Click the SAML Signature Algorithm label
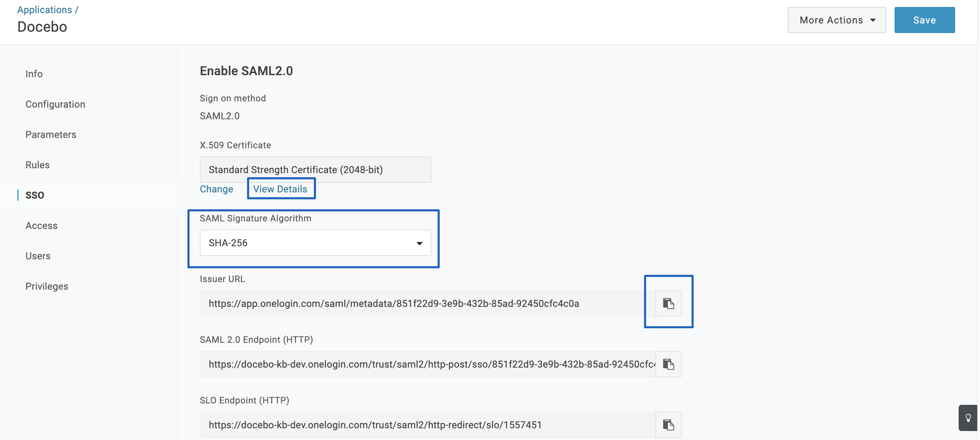The width and height of the screenshot is (980, 440). 255,219
